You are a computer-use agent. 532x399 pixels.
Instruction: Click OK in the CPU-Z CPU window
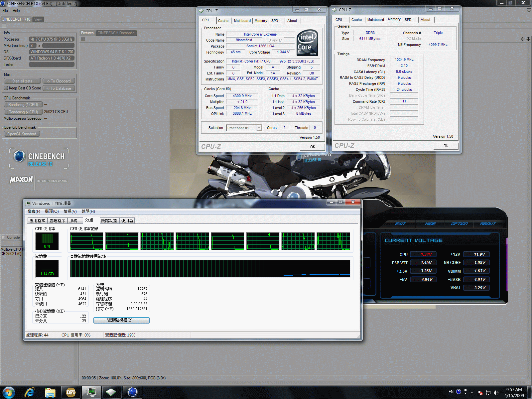tap(313, 147)
